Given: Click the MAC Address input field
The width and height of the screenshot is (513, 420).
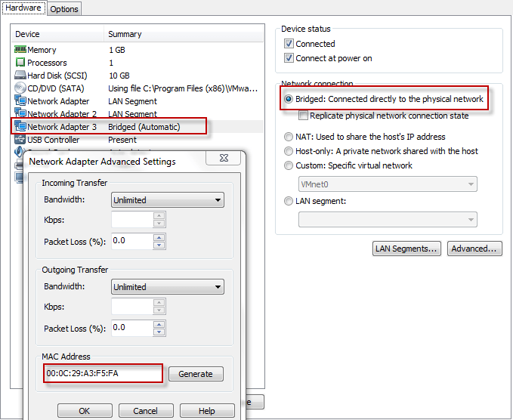Looking at the screenshot, I should click(103, 373).
